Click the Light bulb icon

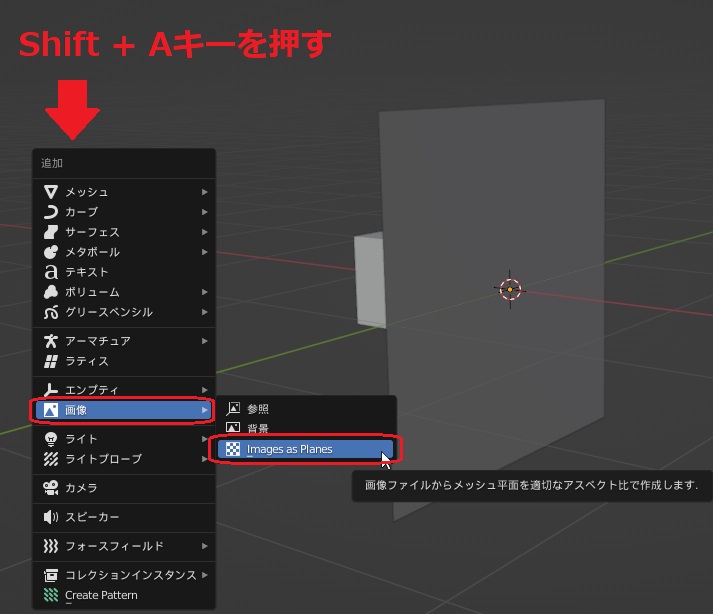point(51,439)
